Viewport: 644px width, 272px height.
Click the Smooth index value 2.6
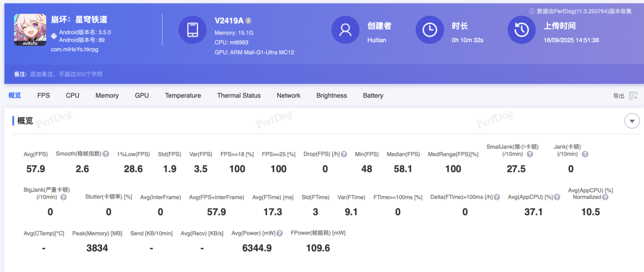click(x=82, y=169)
